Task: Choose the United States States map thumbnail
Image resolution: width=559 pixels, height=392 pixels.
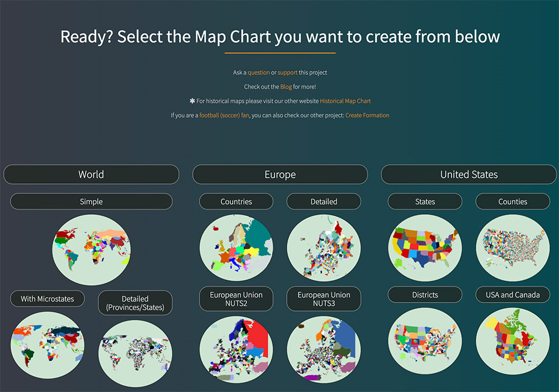Action: (x=425, y=248)
